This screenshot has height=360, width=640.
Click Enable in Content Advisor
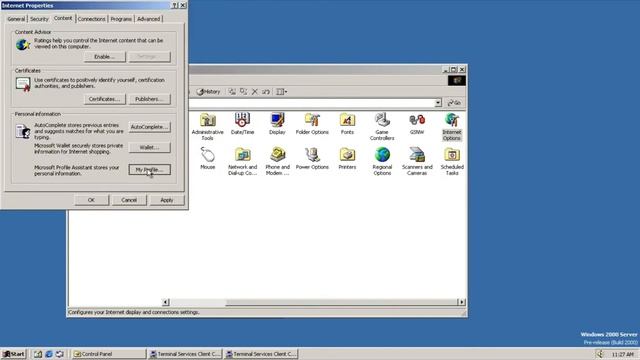[104, 57]
